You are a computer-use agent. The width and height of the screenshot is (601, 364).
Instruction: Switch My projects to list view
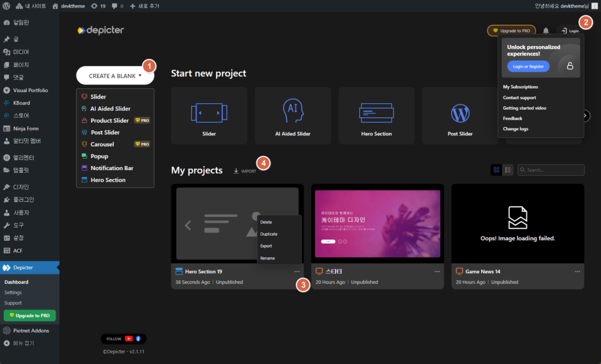pyautogui.click(x=508, y=170)
